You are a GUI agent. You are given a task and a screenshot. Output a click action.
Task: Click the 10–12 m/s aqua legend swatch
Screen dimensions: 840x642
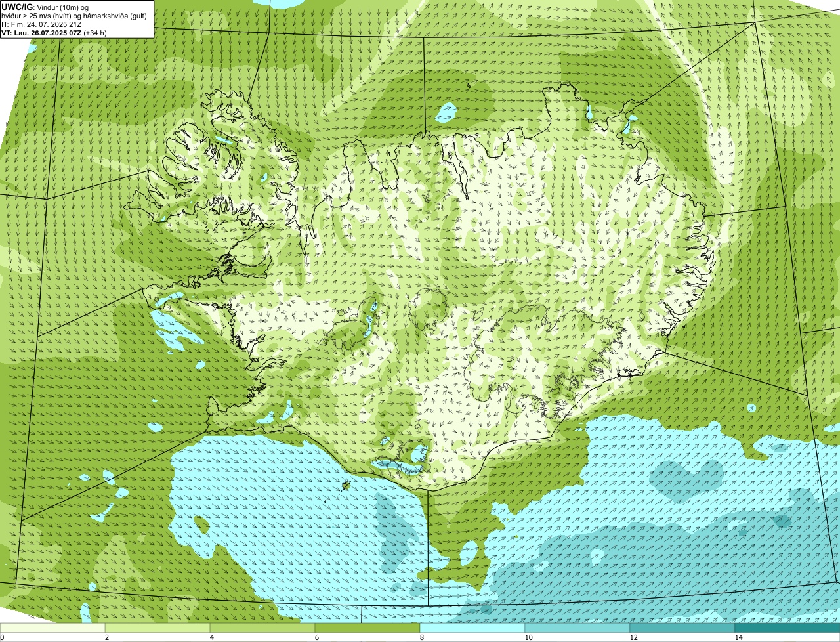coord(577,628)
